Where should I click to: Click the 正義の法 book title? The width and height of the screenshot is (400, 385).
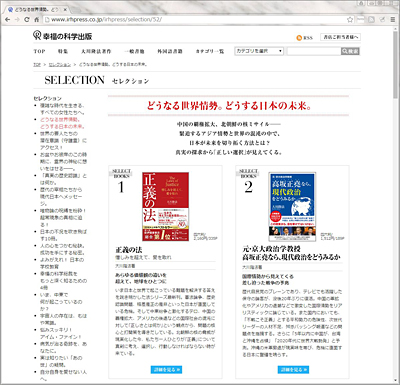tap(129, 250)
